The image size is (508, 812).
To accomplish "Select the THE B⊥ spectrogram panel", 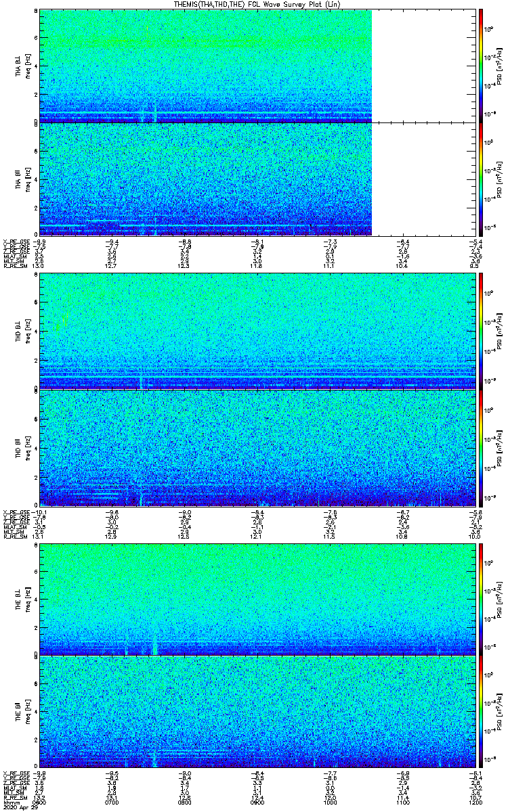I will (256, 598).
